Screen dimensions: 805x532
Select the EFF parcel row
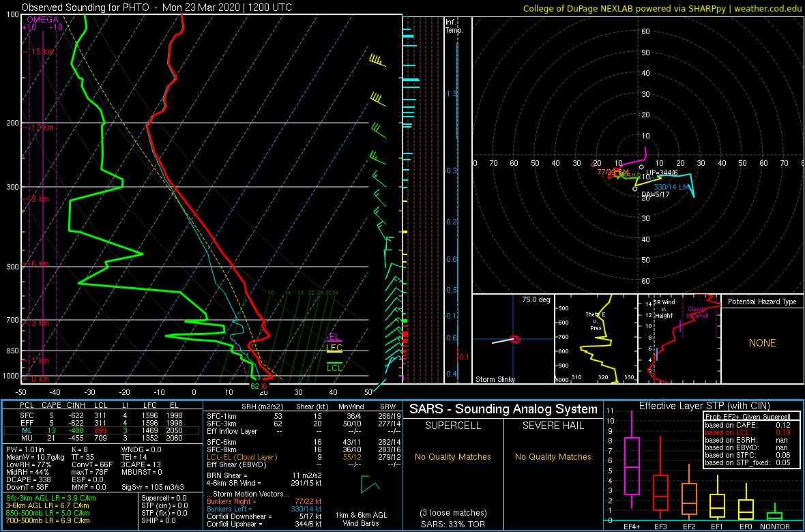[102, 424]
